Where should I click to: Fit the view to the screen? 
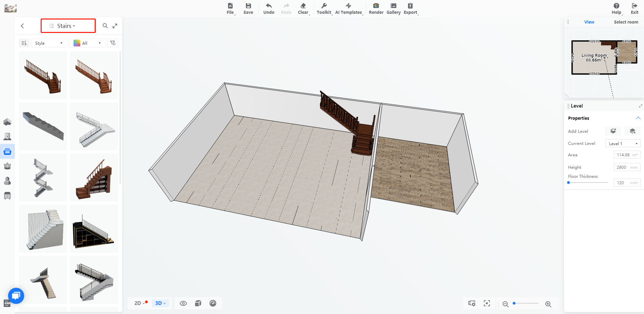[487, 304]
